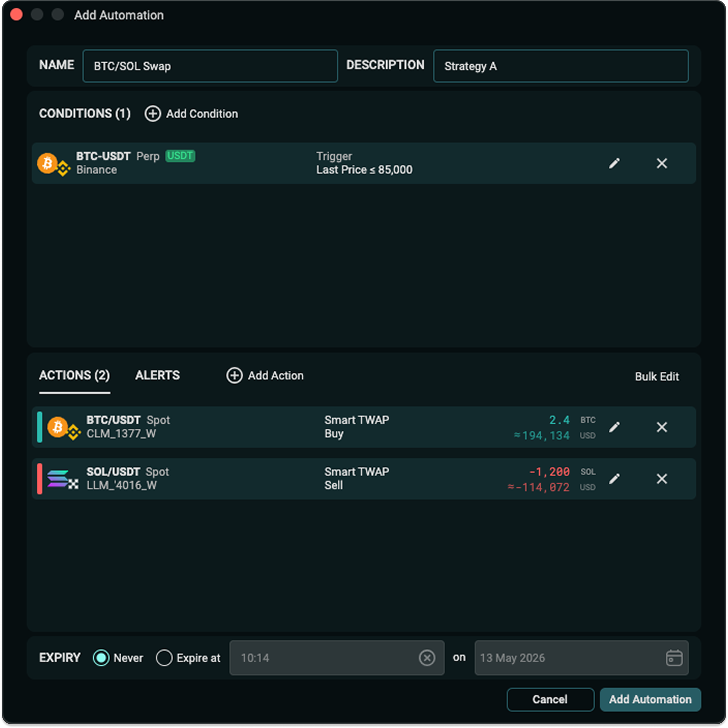The image size is (728, 728).
Task: Click the ≈-114,072 USD value
Action: point(538,487)
